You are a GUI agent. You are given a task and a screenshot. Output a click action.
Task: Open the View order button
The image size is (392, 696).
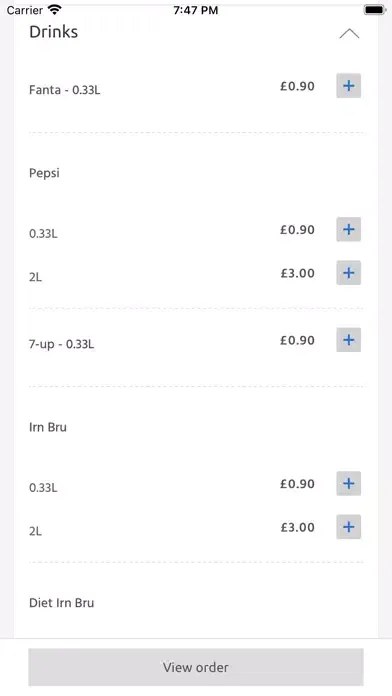click(196, 667)
